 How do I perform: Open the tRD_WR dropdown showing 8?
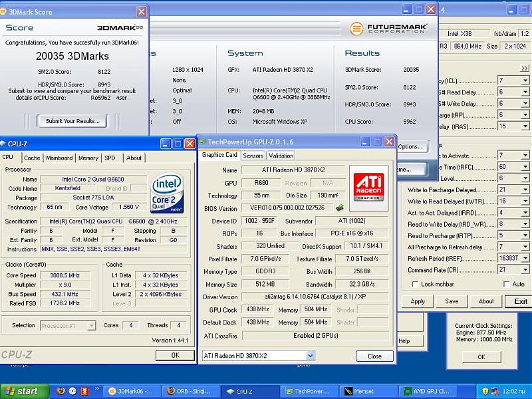pyautogui.click(x=525, y=224)
